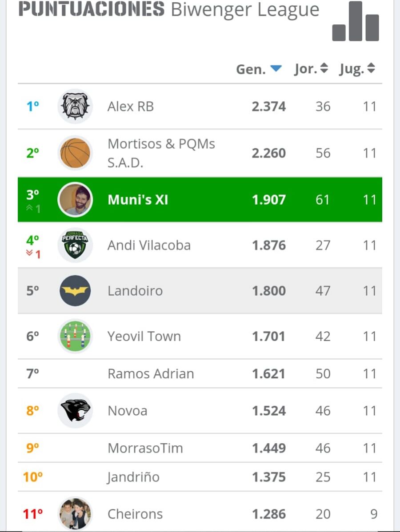Click the Cheirons team photo avatar
Viewport: 400px width, 532px height.
point(75,514)
